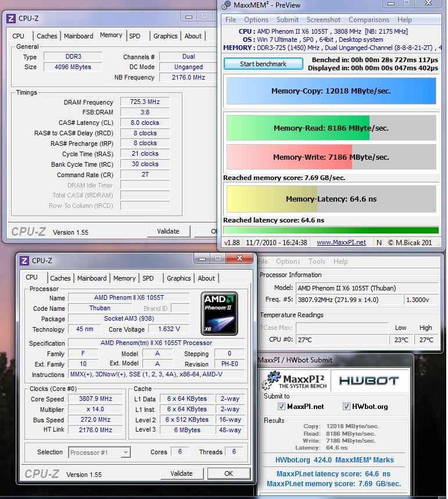
Task: Open the Memory tab in top CPU-Z window
Action: tap(111, 35)
